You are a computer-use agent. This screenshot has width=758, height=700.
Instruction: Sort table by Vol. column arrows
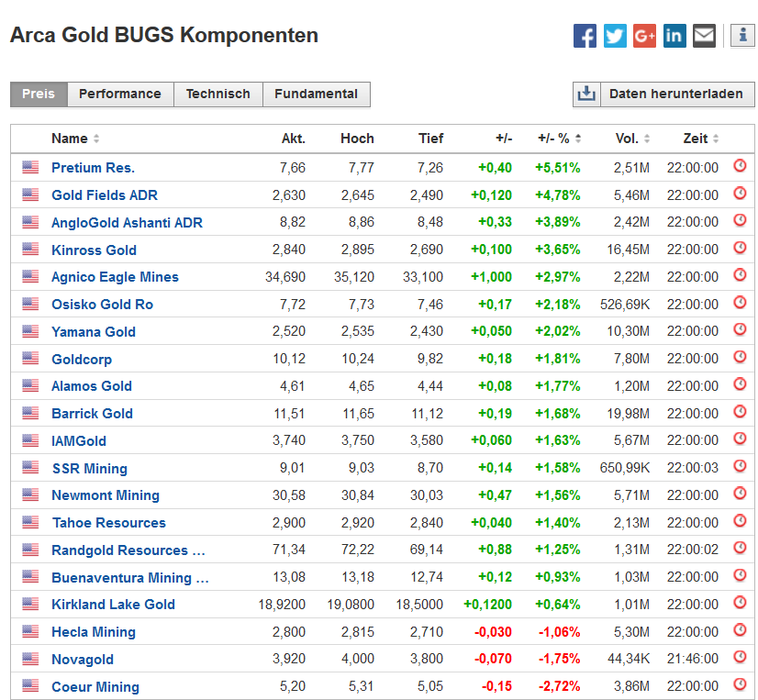point(647,139)
